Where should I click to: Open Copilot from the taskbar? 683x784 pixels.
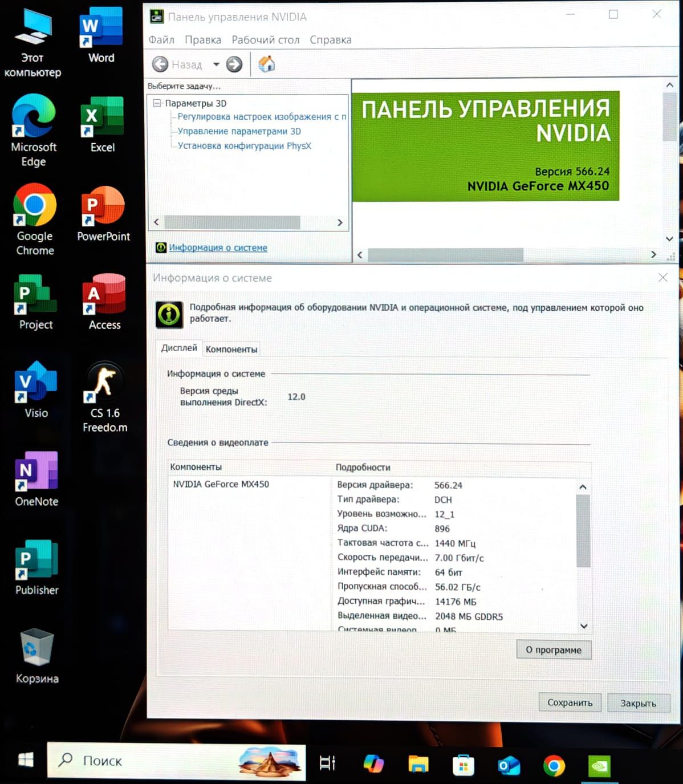point(373,763)
